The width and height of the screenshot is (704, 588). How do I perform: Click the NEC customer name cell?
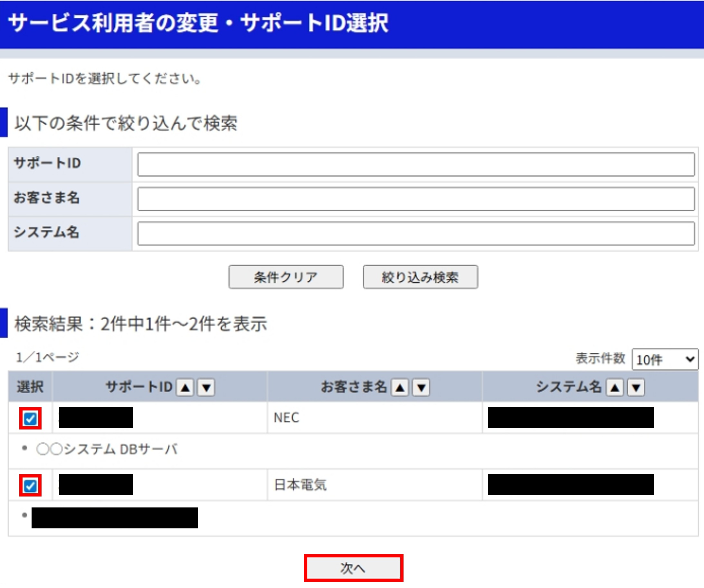point(287,418)
